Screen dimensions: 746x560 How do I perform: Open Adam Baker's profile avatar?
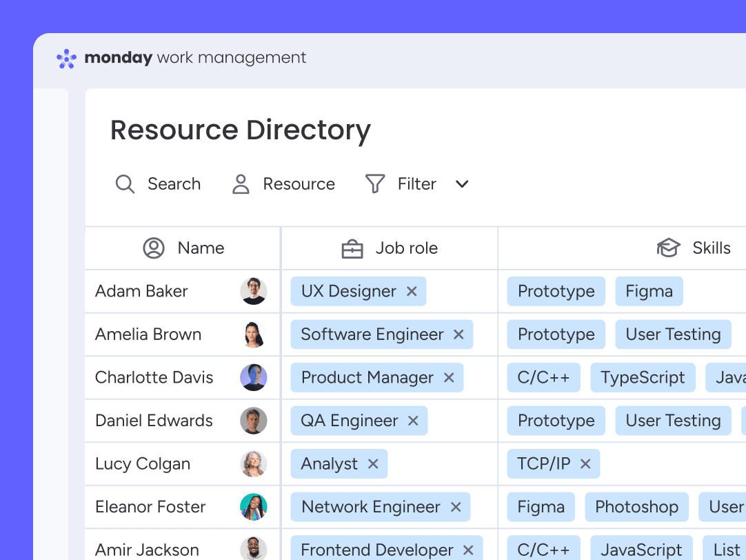[253, 292]
